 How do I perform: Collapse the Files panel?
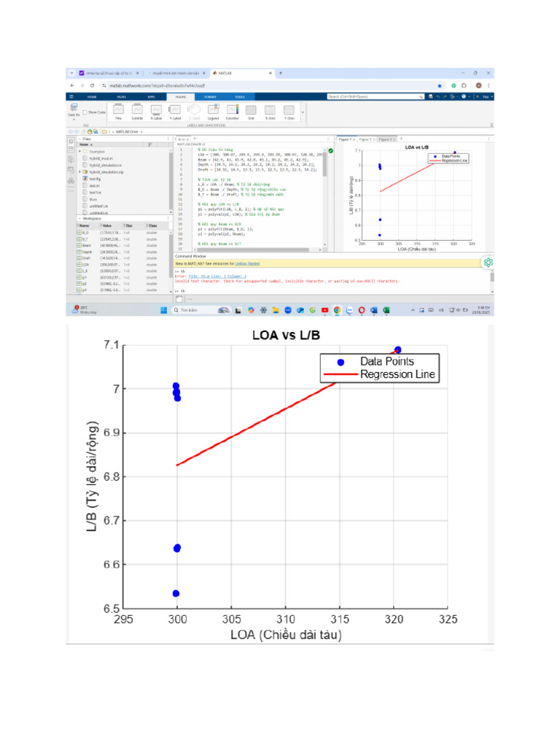(80, 139)
